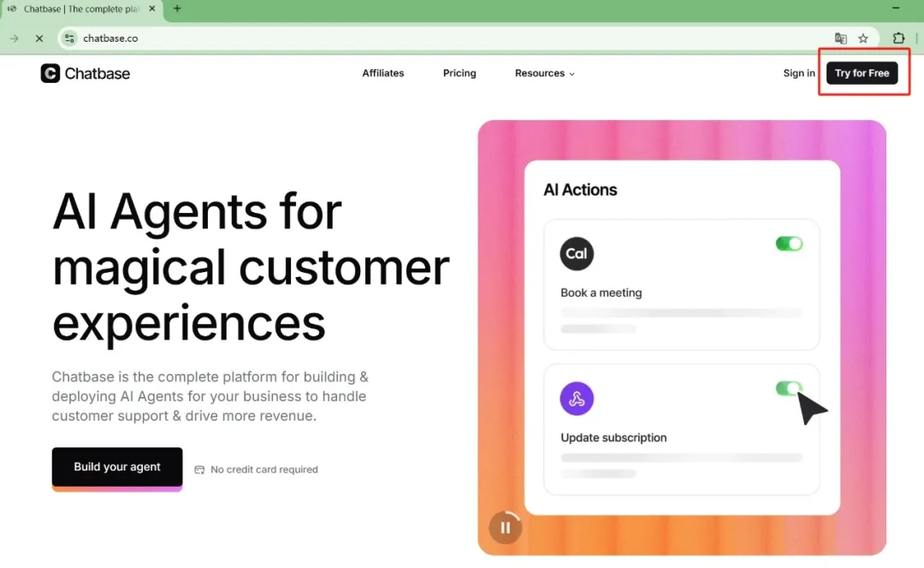Click the AI Actions heading
The image size is (924, 568).
[580, 190]
